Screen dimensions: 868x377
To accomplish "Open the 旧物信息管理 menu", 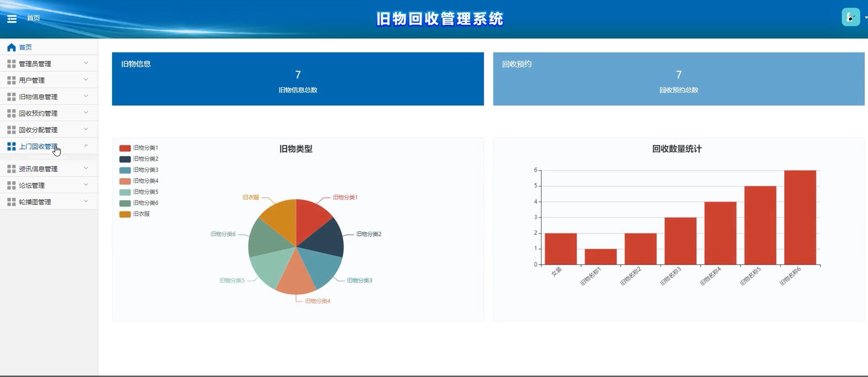I will point(49,96).
